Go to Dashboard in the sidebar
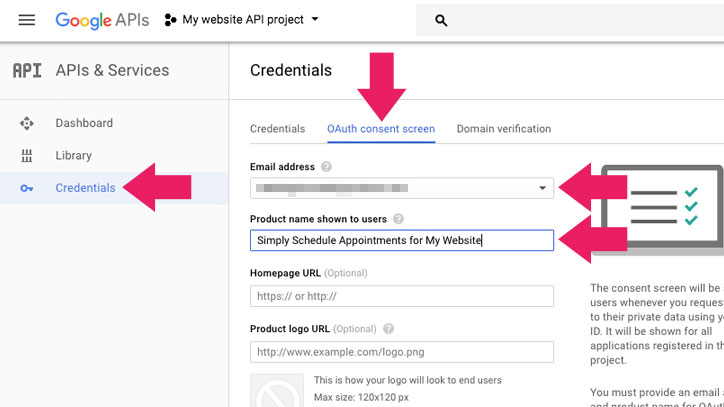This screenshot has width=724, height=407. pos(84,123)
